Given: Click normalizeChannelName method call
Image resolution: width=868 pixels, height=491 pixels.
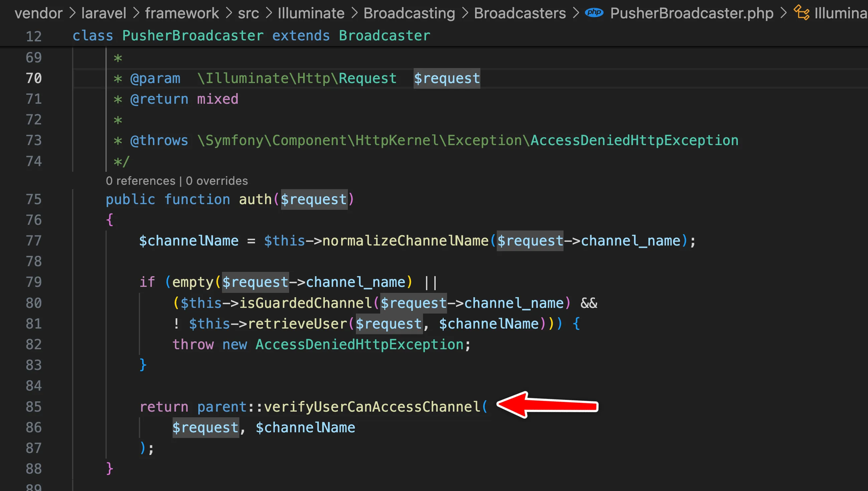Looking at the screenshot, I should (405, 241).
